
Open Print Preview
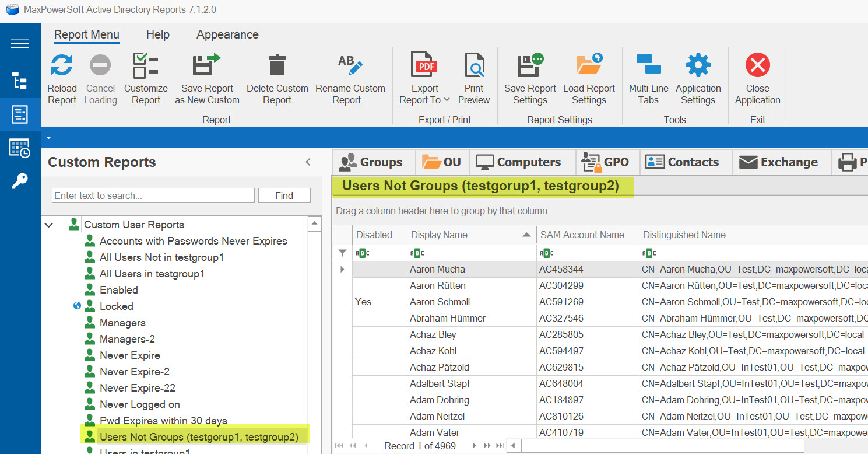[474, 79]
